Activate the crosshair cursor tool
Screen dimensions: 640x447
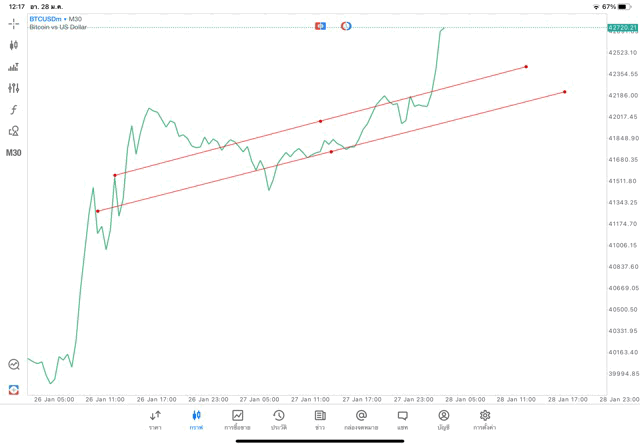pos(14,23)
